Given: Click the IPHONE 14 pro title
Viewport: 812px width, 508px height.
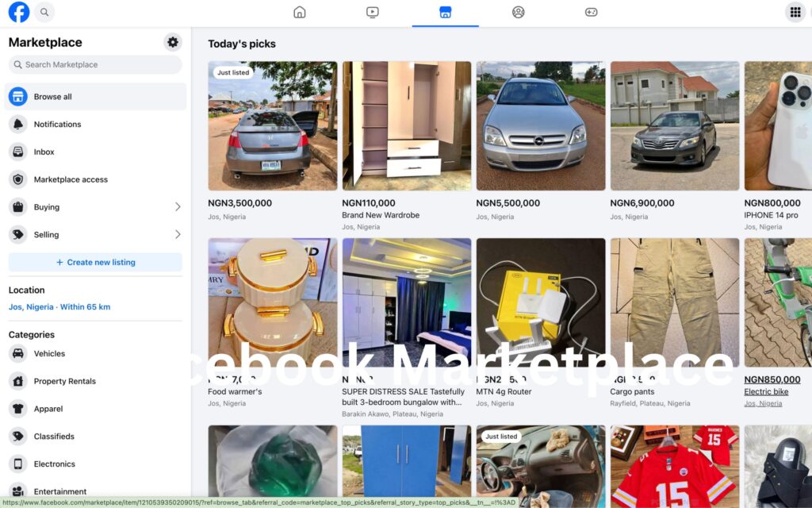Looking at the screenshot, I should click(771, 215).
